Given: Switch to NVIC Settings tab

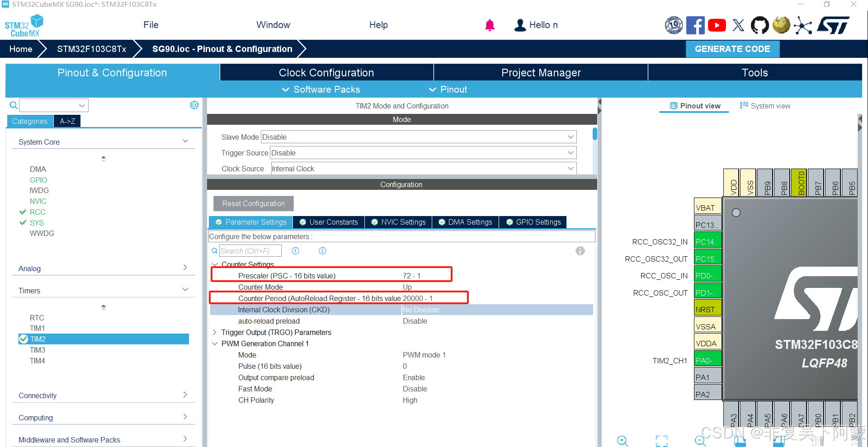Looking at the screenshot, I should click(398, 222).
